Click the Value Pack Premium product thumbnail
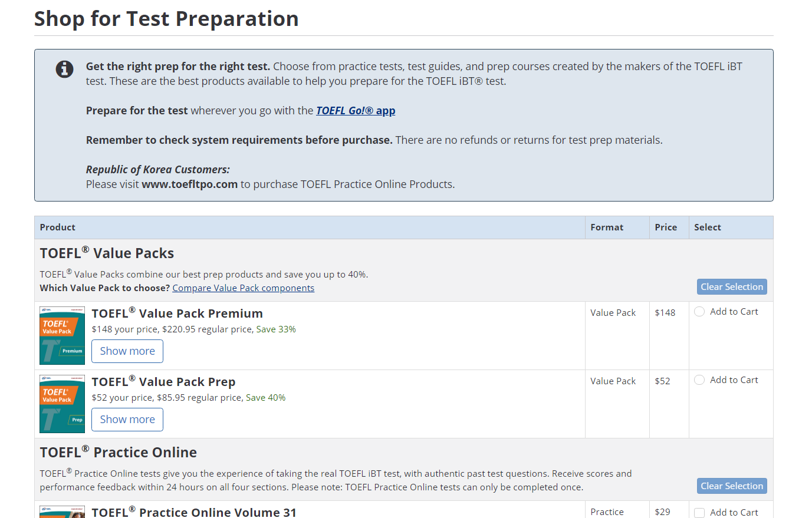812x518 pixels. point(62,335)
